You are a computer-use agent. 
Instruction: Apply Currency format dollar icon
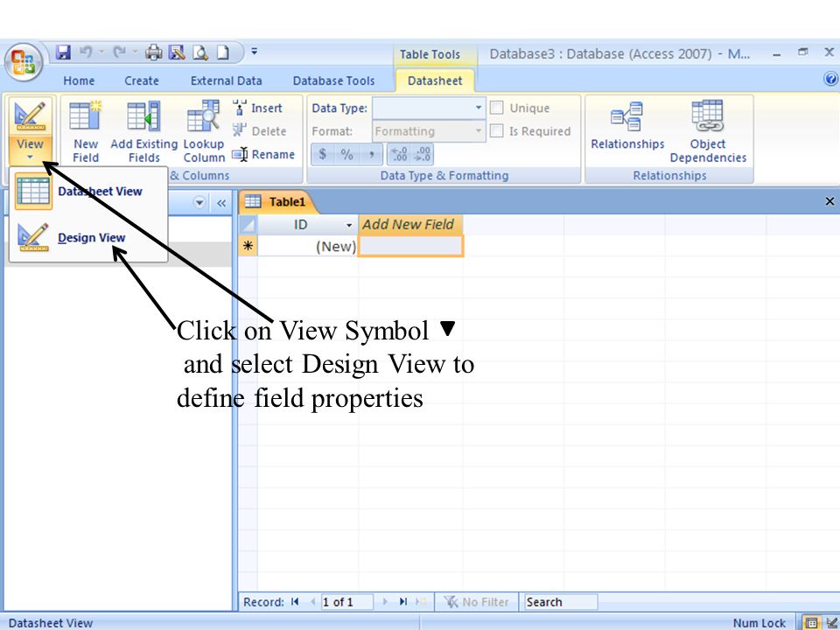coord(323,154)
